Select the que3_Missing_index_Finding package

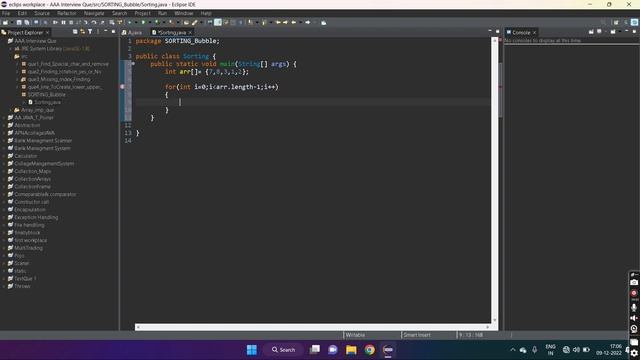click(59, 79)
